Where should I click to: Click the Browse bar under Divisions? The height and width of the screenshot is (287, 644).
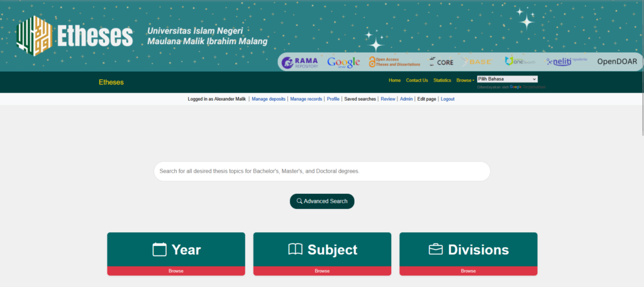(468, 271)
